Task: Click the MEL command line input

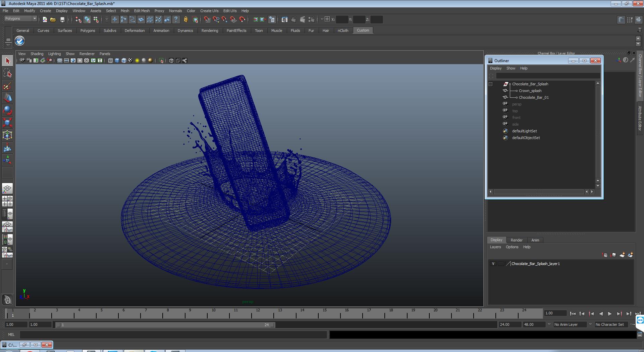Action: tap(173, 335)
